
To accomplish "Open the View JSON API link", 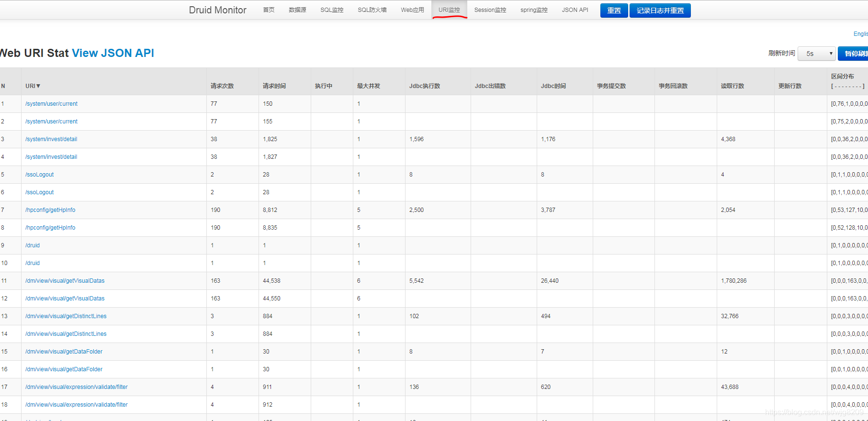I will 113,53.
